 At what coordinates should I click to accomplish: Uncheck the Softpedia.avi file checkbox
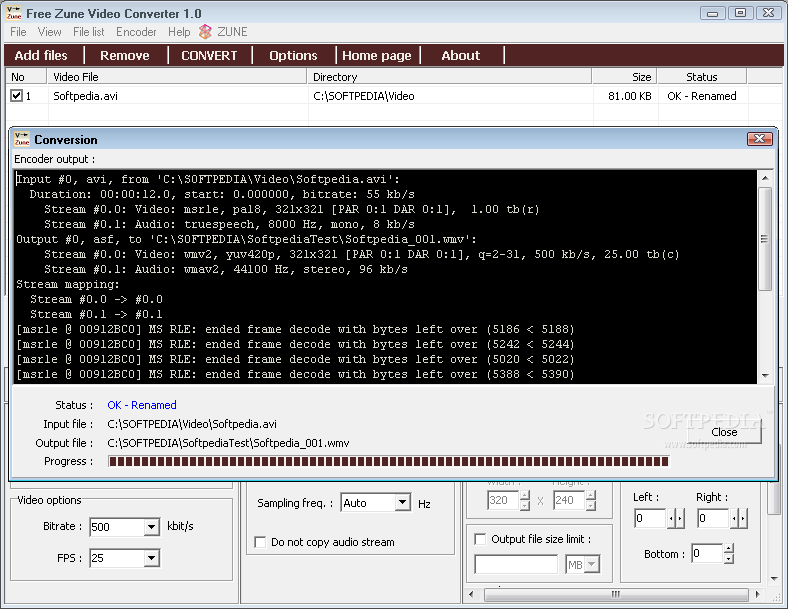coord(17,95)
